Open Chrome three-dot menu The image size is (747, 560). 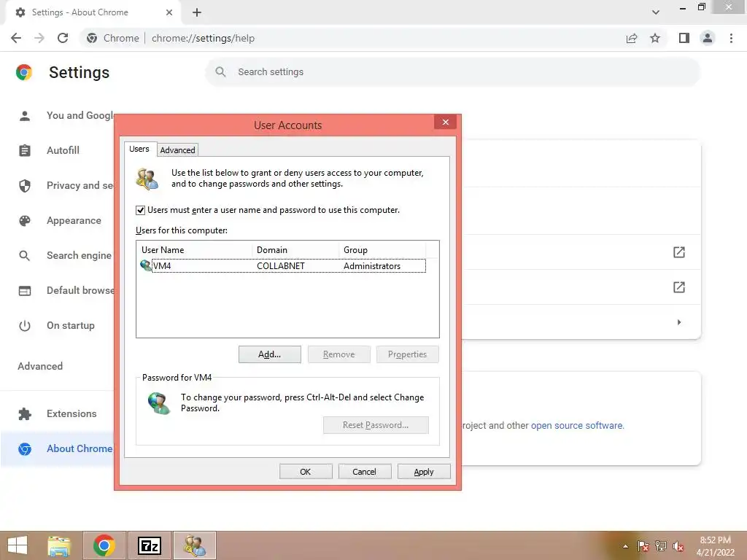(x=731, y=38)
